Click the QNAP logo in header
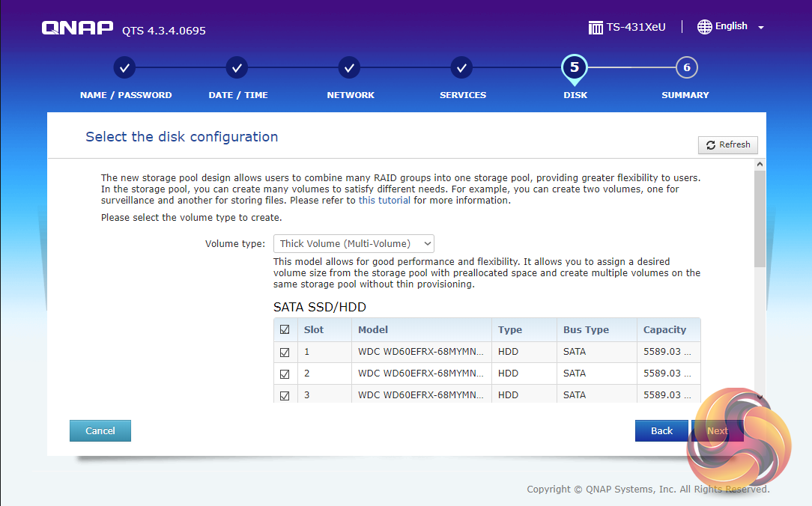The height and width of the screenshot is (506, 812). coord(79,28)
